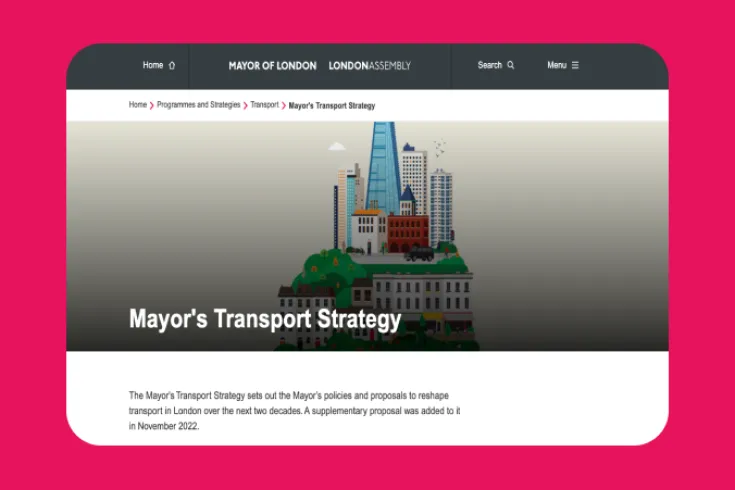The image size is (735, 490).
Task: Click the chevron after Programmes and Strategies
Action: click(x=245, y=105)
